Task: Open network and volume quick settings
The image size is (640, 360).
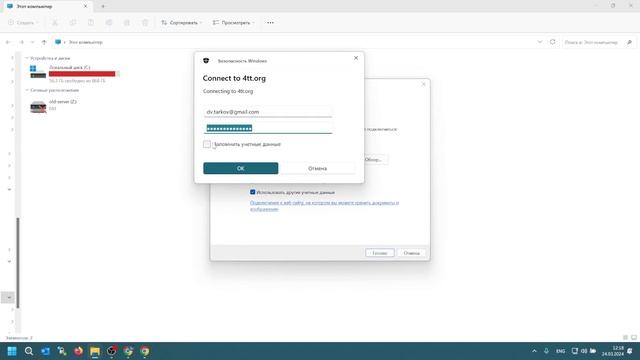Action: [x=584, y=351]
